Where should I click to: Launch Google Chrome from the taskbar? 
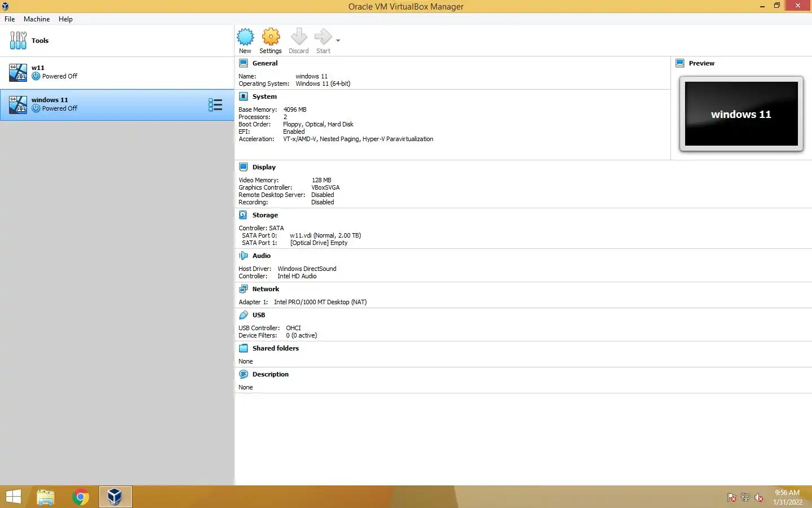pos(80,497)
